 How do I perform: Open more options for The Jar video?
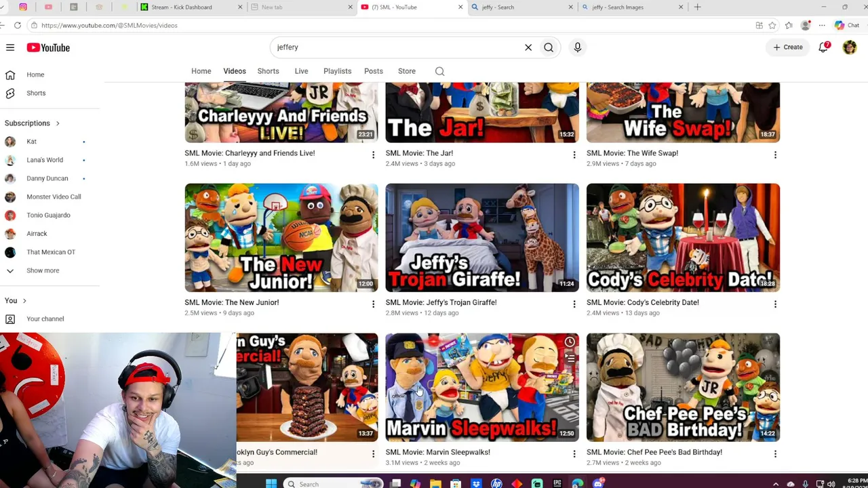pyautogui.click(x=574, y=155)
